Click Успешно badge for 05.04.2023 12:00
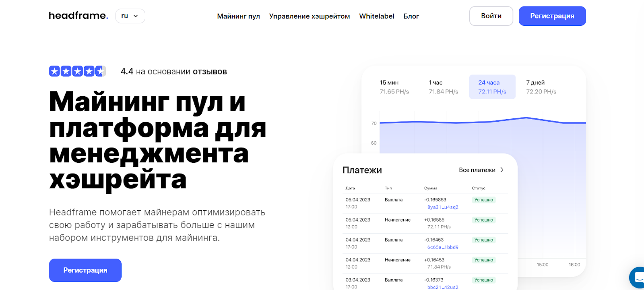The height and width of the screenshot is (290, 644). (x=483, y=220)
